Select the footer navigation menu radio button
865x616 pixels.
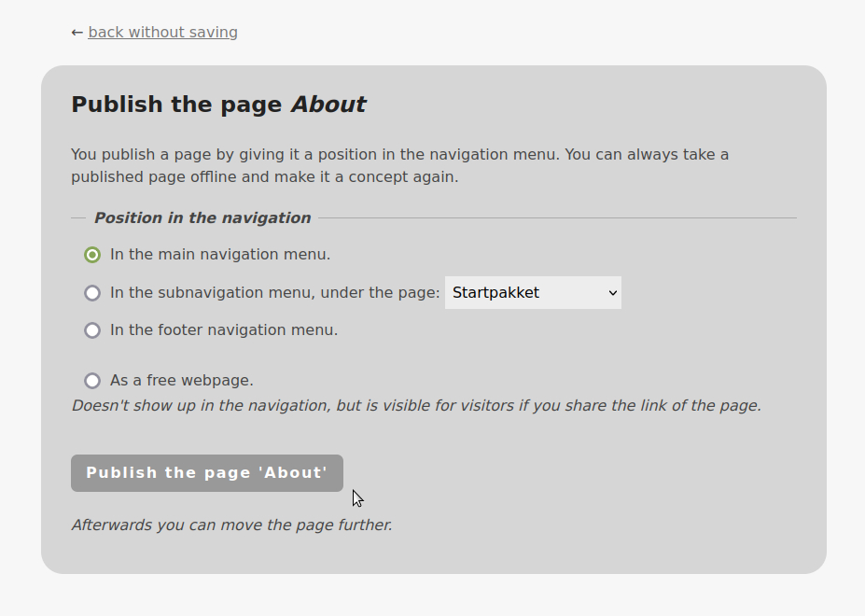coord(92,330)
